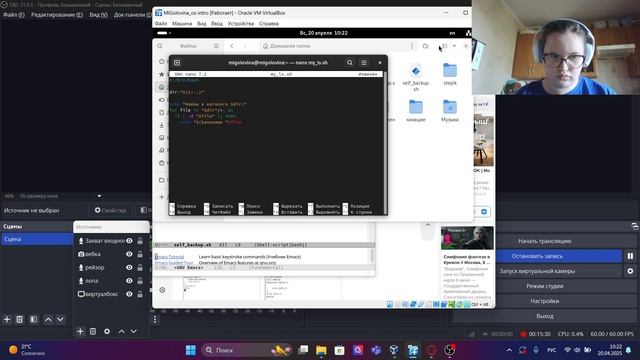Pause the recording with the pause icon
The height and width of the screenshot is (360, 640).
(x=630, y=256)
